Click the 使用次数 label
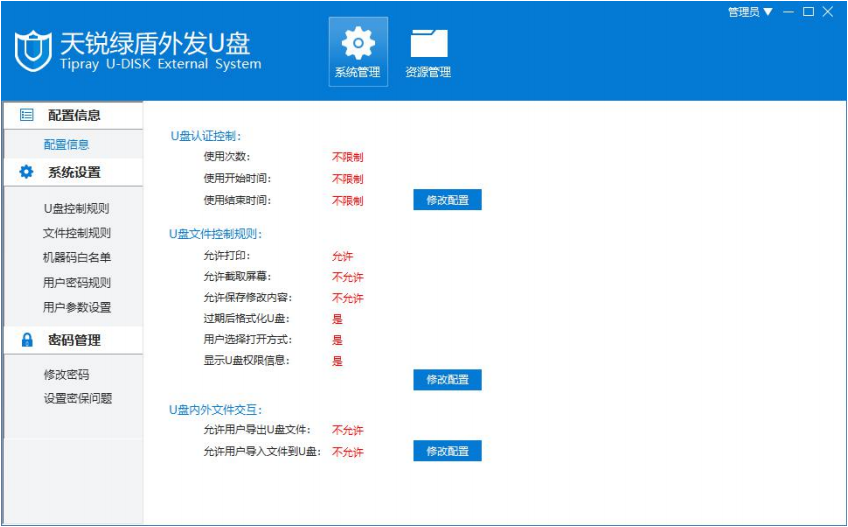848x527 pixels. click(227, 157)
